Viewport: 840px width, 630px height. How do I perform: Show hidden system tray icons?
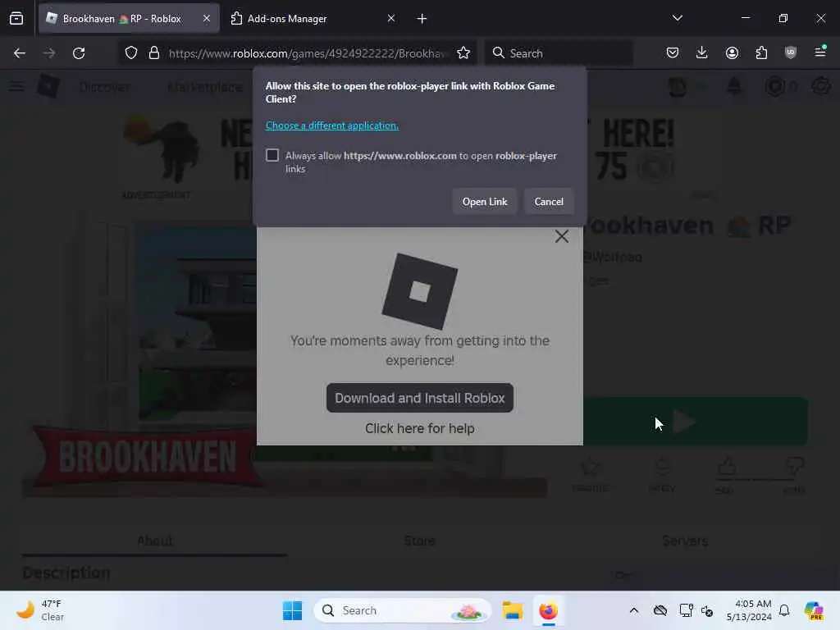[x=634, y=610]
